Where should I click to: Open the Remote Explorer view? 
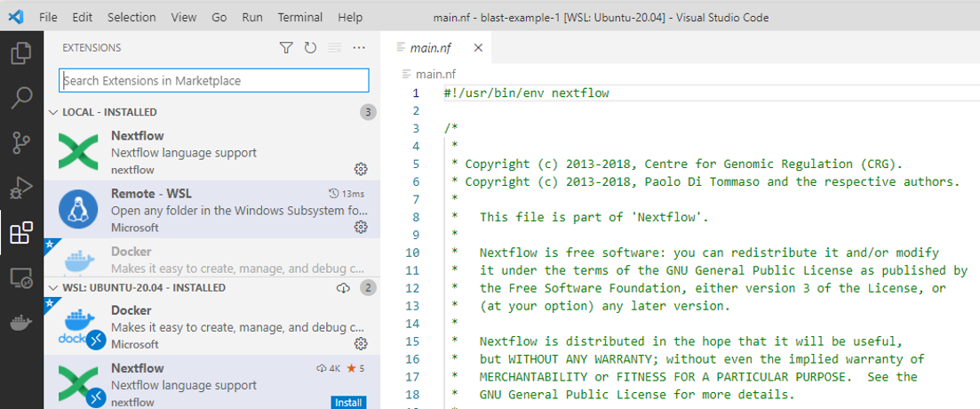(20, 278)
